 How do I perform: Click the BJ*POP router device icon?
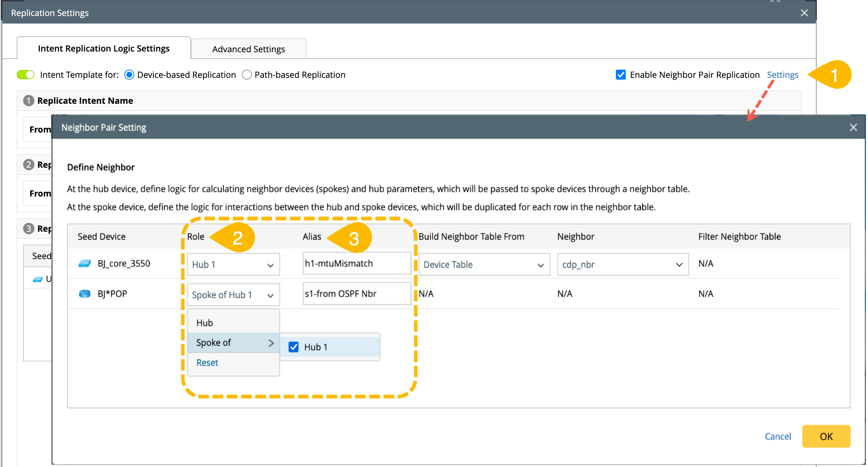(x=85, y=294)
